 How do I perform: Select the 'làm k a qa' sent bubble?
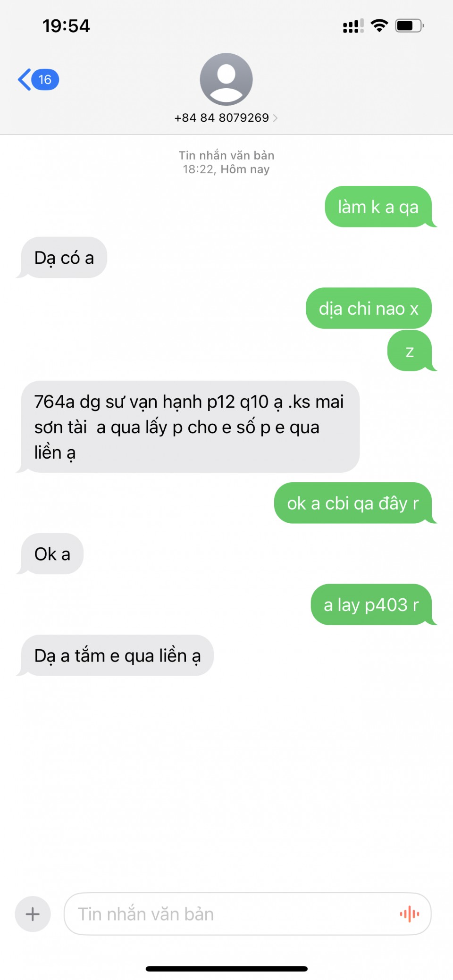pos(378,207)
